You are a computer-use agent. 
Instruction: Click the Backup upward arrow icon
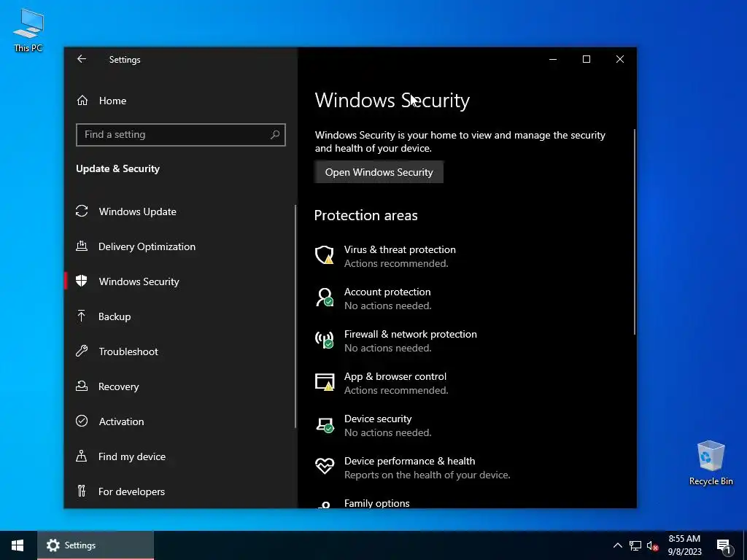(82, 316)
